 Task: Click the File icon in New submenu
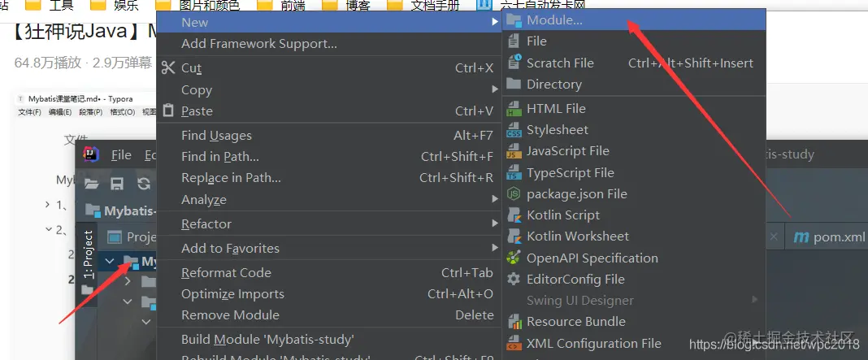[x=514, y=41]
